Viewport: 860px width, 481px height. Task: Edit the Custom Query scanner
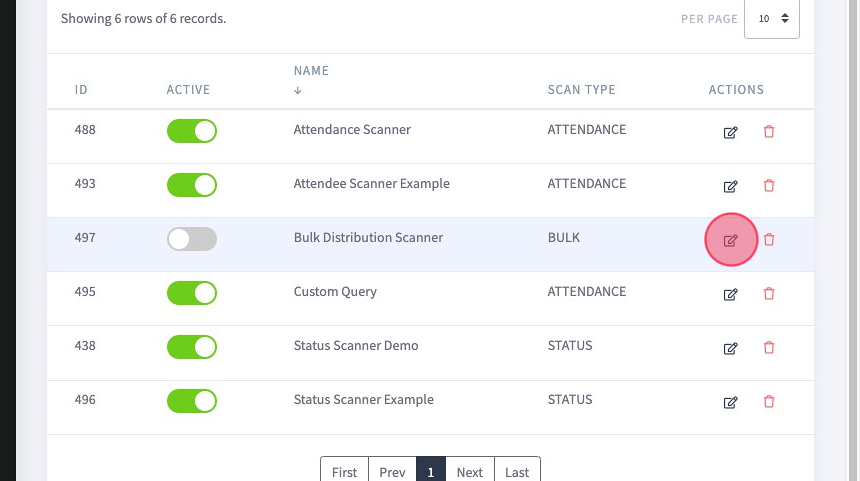pyautogui.click(x=730, y=295)
